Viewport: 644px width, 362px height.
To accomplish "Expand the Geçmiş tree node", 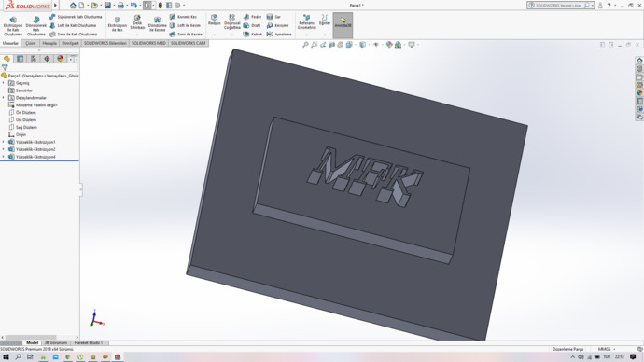I will [4, 83].
